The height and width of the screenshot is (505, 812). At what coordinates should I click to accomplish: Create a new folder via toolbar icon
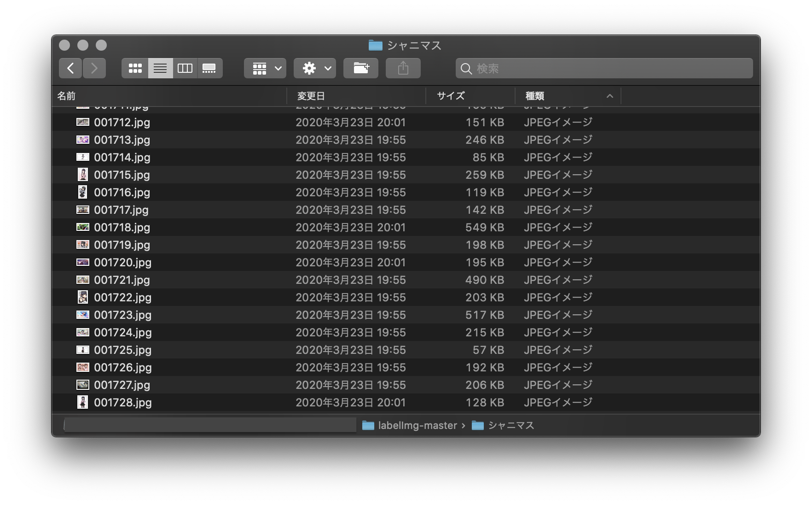(x=361, y=68)
